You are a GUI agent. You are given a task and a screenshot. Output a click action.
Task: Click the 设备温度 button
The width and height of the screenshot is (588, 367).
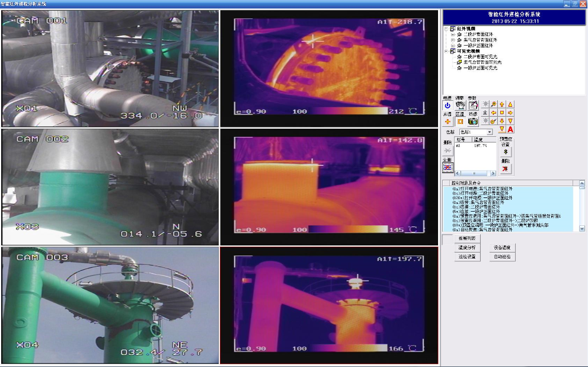(x=502, y=248)
